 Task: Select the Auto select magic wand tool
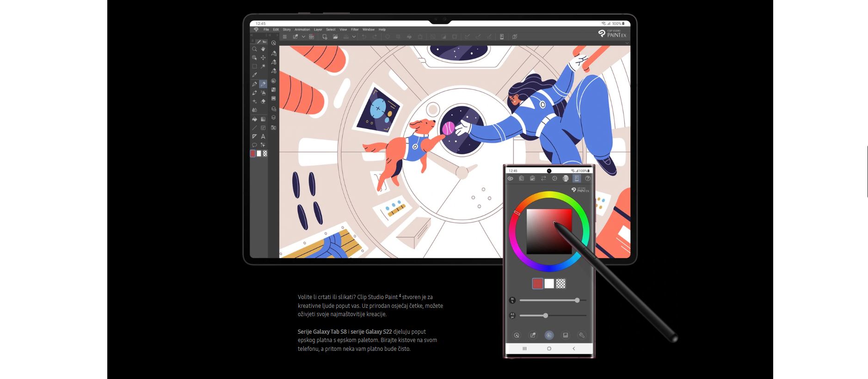click(x=263, y=66)
